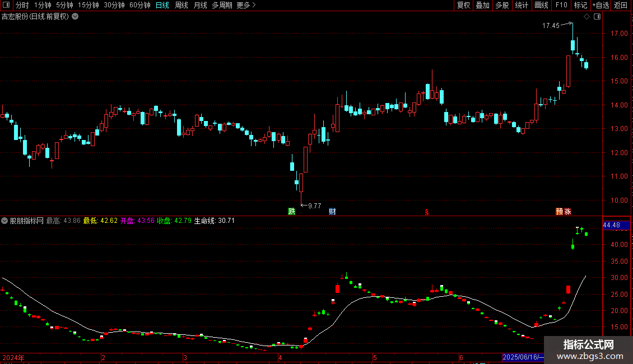Open the 画线 drawing tools

coord(541,5)
